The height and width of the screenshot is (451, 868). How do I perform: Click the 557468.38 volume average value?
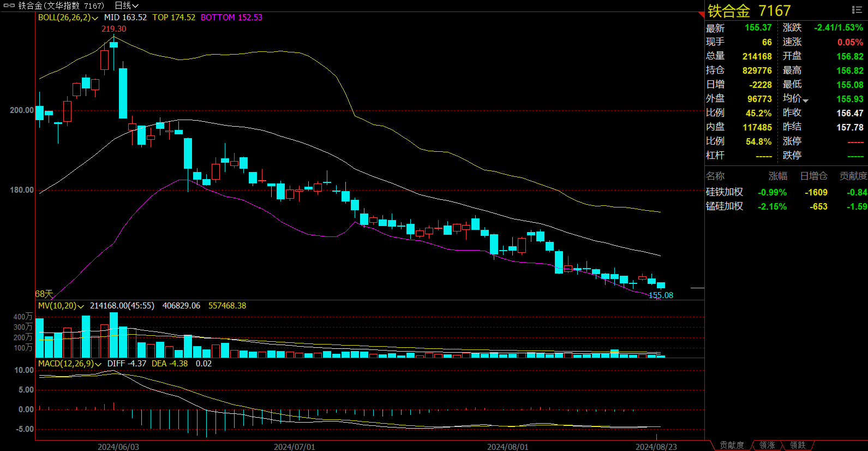coord(228,306)
